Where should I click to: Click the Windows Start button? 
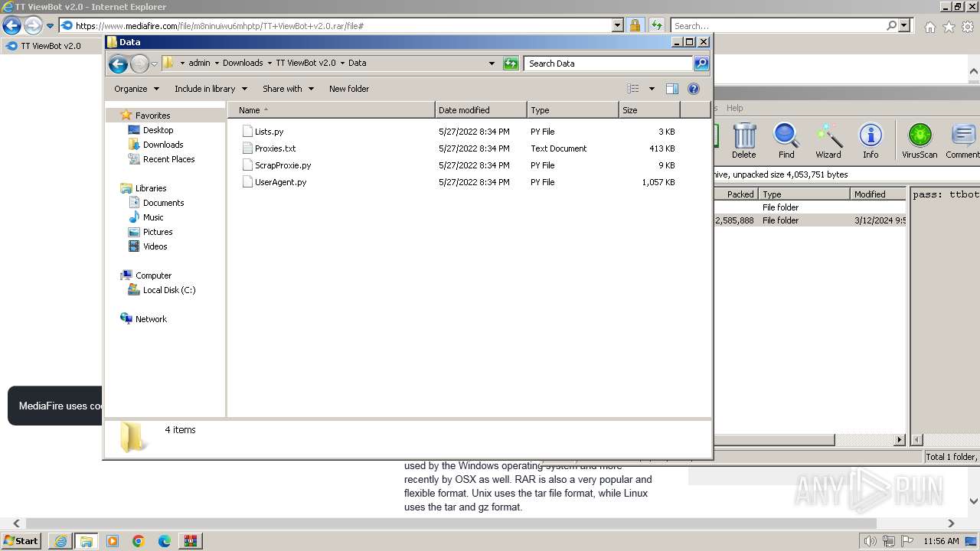tap(21, 541)
